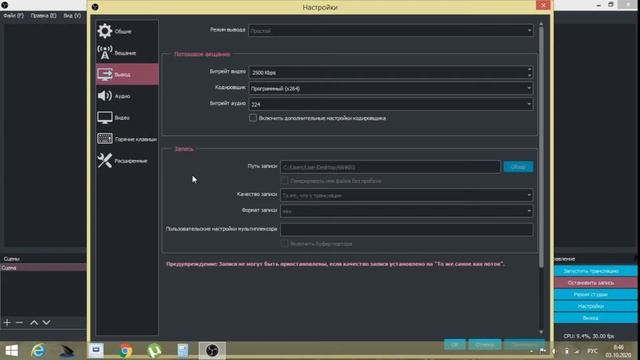Remove the scene with the minus icon

[x=19, y=322]
